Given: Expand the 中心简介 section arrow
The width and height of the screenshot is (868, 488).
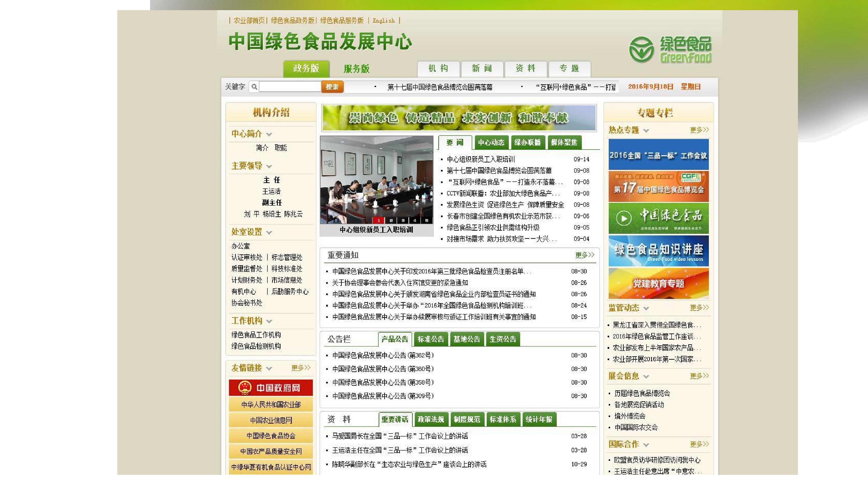Looking at the screenshot, I should tap(269, 134).
